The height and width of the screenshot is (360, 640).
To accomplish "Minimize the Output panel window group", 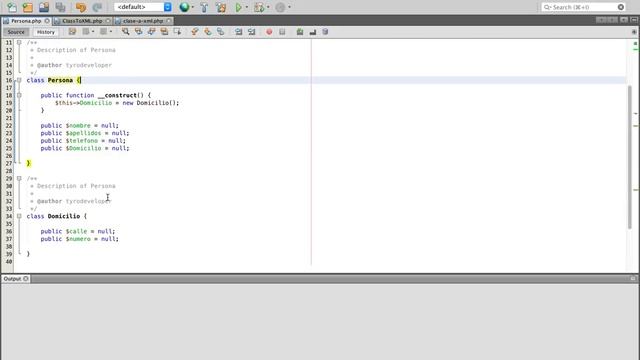I will [633, 279].
